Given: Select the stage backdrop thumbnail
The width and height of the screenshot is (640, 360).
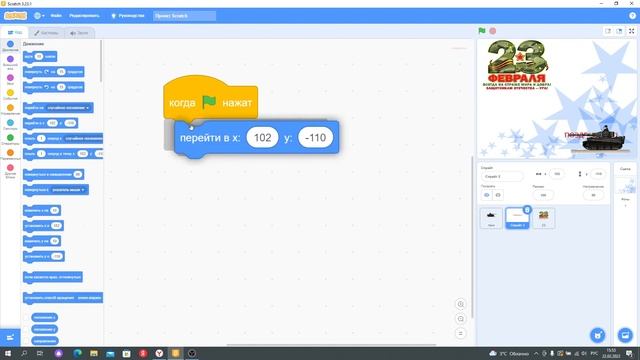Looking at the screenshot, I should 625,186.
